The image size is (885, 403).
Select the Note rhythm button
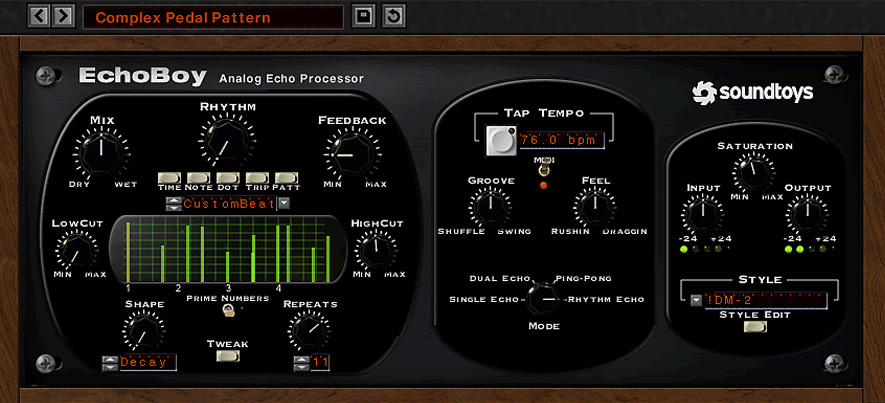(199, 178)
